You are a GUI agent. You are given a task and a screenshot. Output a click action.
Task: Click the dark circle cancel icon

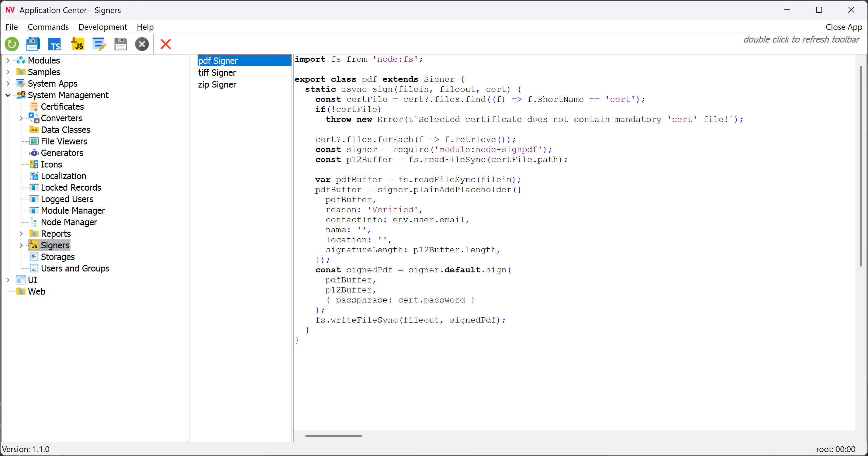[142, 44]
